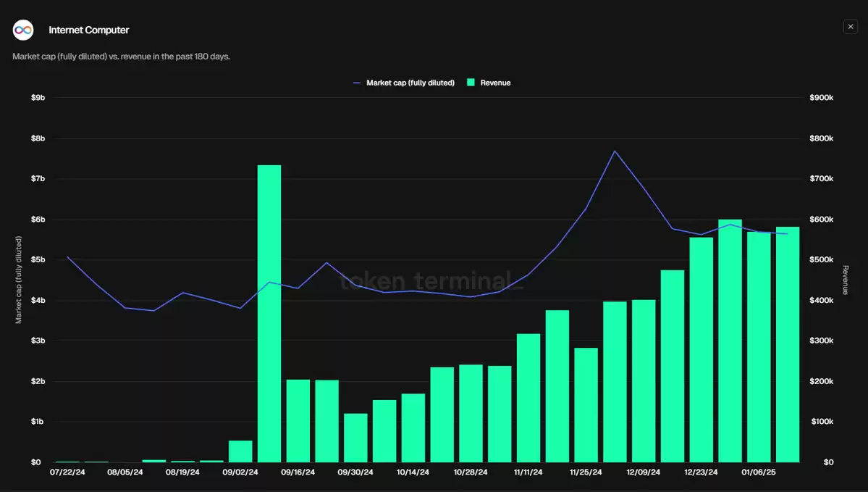The image size is (868, 492).
Task: Select the revenue bar above 10/14/24
Action: click(x=413, y=428)
